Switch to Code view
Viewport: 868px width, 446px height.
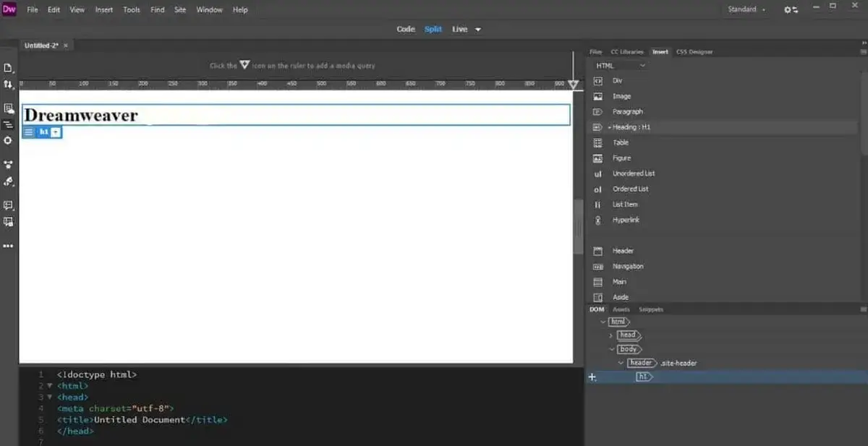point(406,30)
